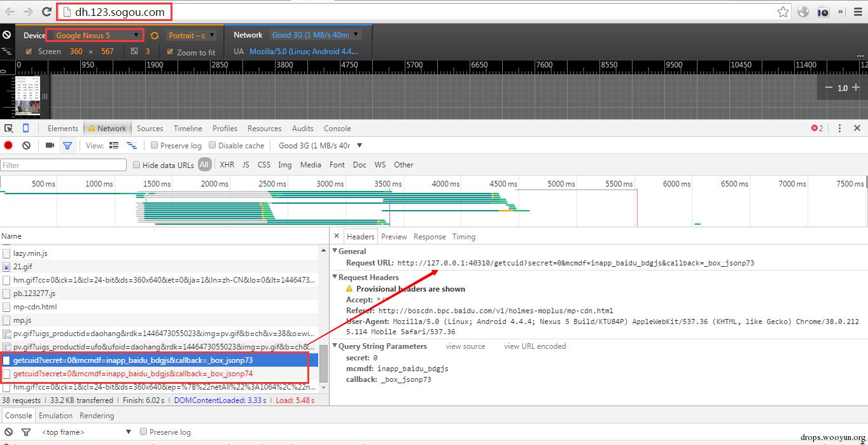The height and width of the screenshot is (445, 868).
Task: Clear the network log with the clear icon
Action: click(x=26, y=145)
